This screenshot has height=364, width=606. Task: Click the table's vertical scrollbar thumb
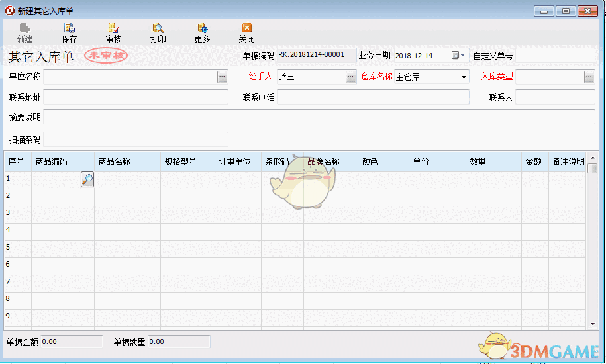click(x=593, y=168)
